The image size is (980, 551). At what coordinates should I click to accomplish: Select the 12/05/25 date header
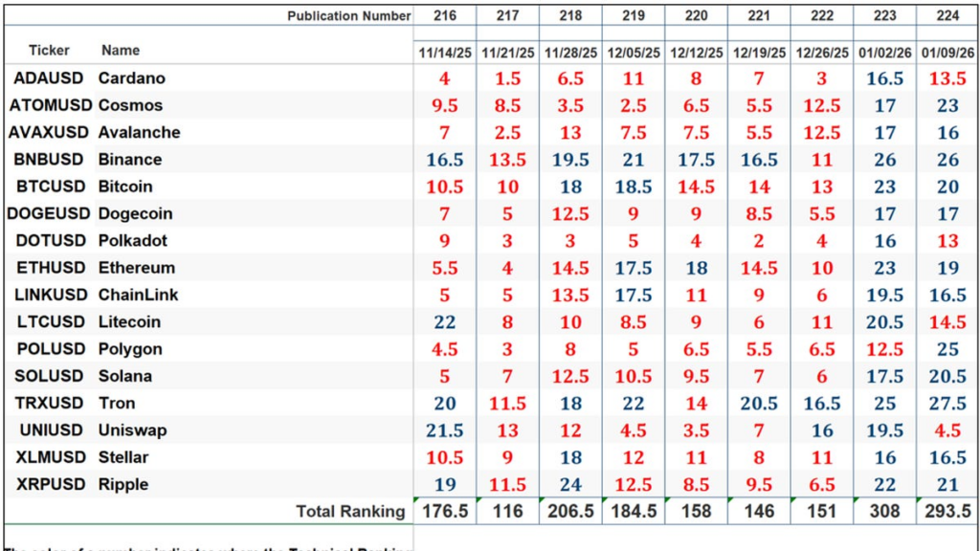tap(634, 54)
